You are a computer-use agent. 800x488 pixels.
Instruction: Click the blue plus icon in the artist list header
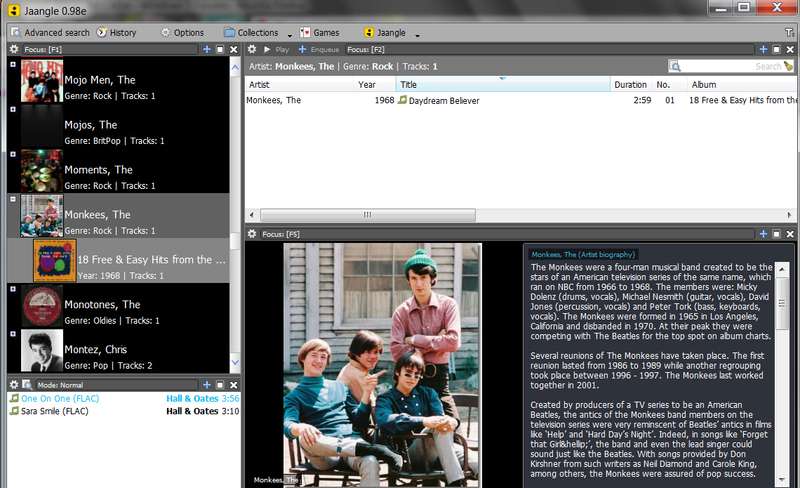coord(207,49)
